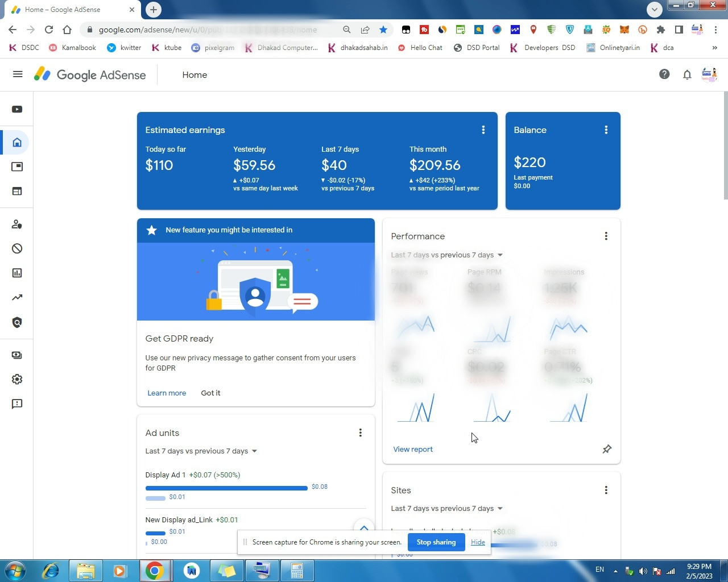Expand the Ad units date range dropdown
This screenshot has height=582, width=728.
[201, 451]
